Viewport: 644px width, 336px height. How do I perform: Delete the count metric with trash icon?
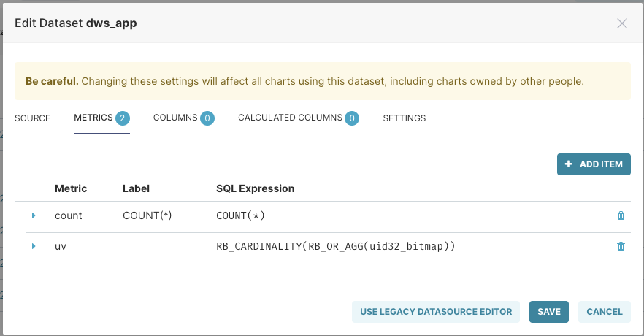point(621,215)
